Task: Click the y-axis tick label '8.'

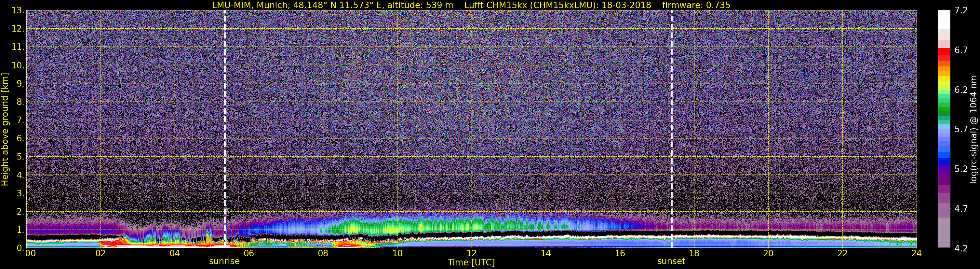Action: [20, 102]
